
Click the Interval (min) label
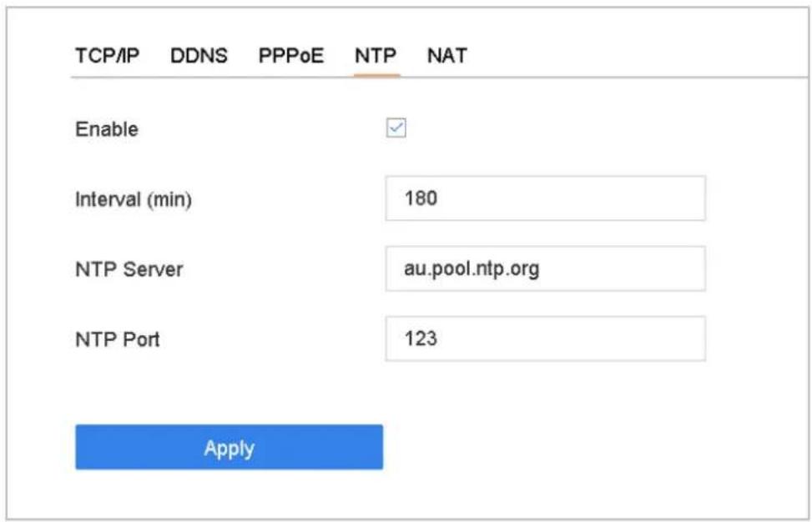[x=134, y=199]
